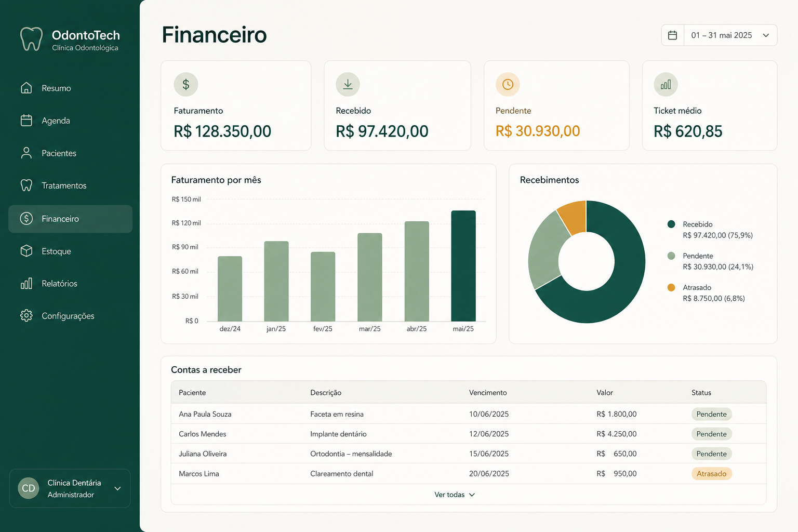Click the Relatórios bar chart icon
Screen dimensions: 798x532
pos(26,283)
